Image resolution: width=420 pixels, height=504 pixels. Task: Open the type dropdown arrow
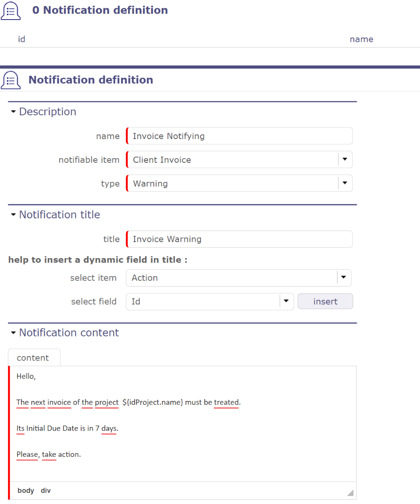tap(344, 183)
